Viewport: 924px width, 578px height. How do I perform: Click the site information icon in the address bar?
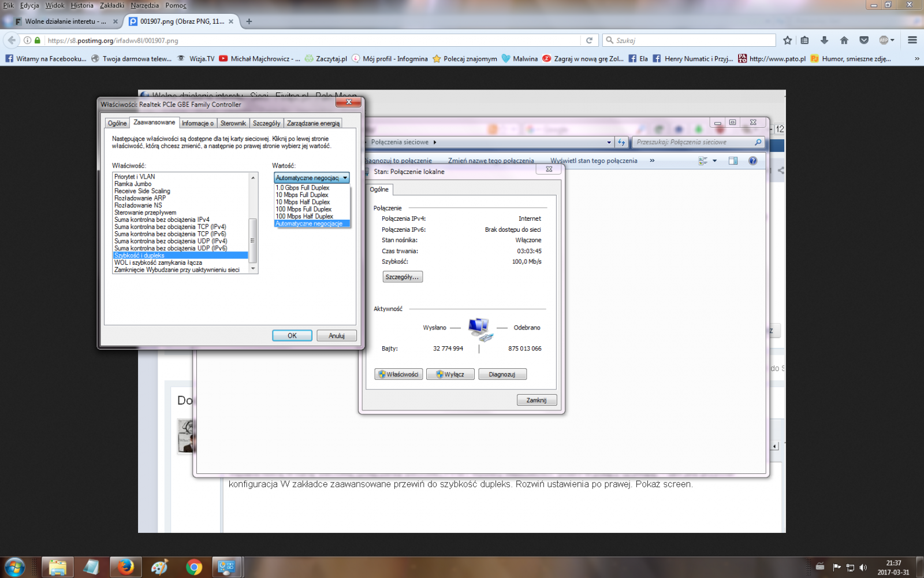27,40
